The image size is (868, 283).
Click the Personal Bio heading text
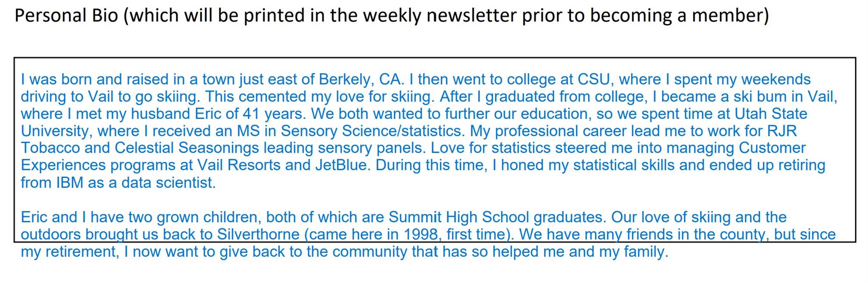[x=391, y=16]
